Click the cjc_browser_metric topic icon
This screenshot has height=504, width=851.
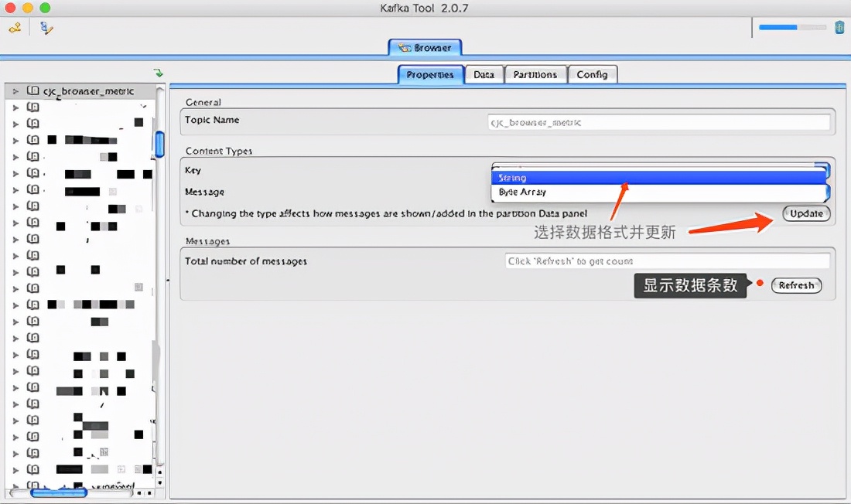click(33, 90)
